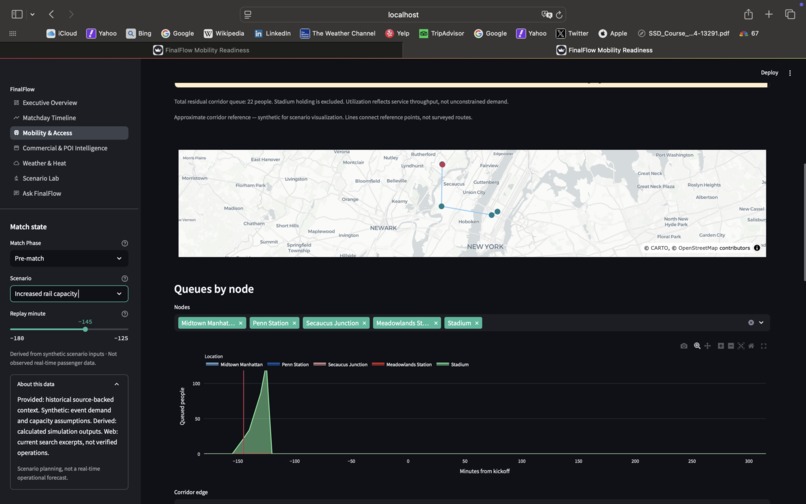Open Scenario help tooltip icon
Screen dimensions: 806x504
pyautogui.click(x=124, y=278)
